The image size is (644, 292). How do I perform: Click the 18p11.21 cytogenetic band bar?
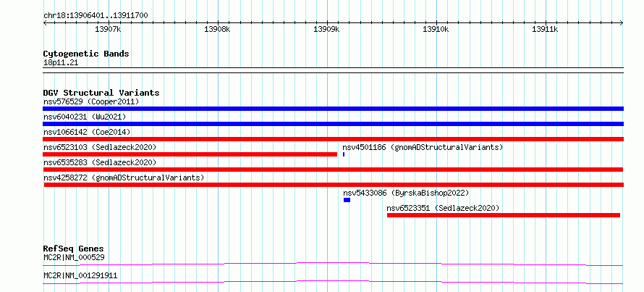click(333, 70)
